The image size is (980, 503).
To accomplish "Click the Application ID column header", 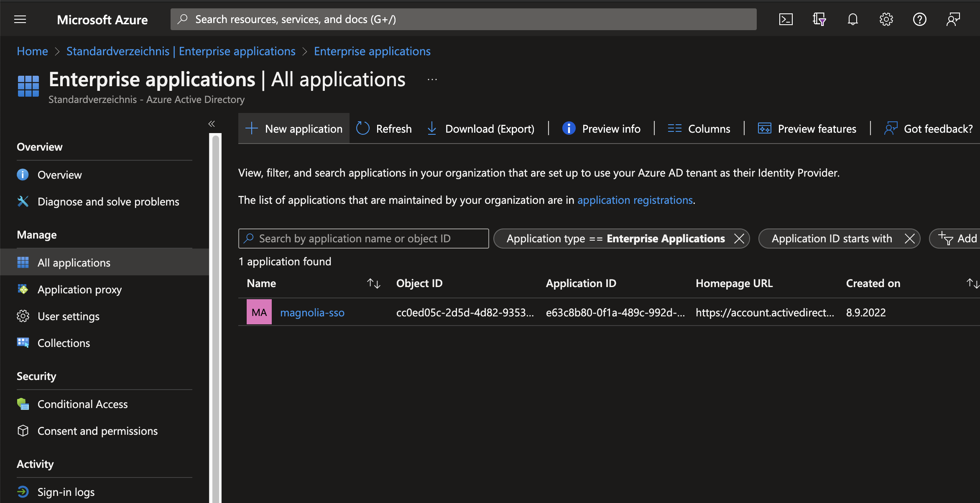I will point(581,283).
